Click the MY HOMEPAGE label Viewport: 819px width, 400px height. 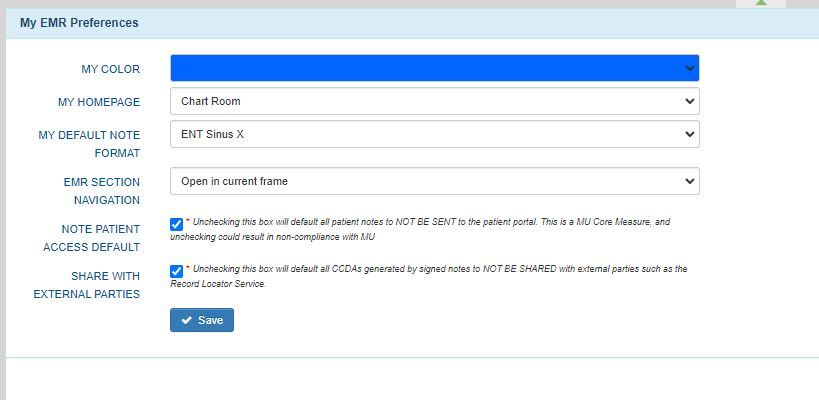(99, 102)
